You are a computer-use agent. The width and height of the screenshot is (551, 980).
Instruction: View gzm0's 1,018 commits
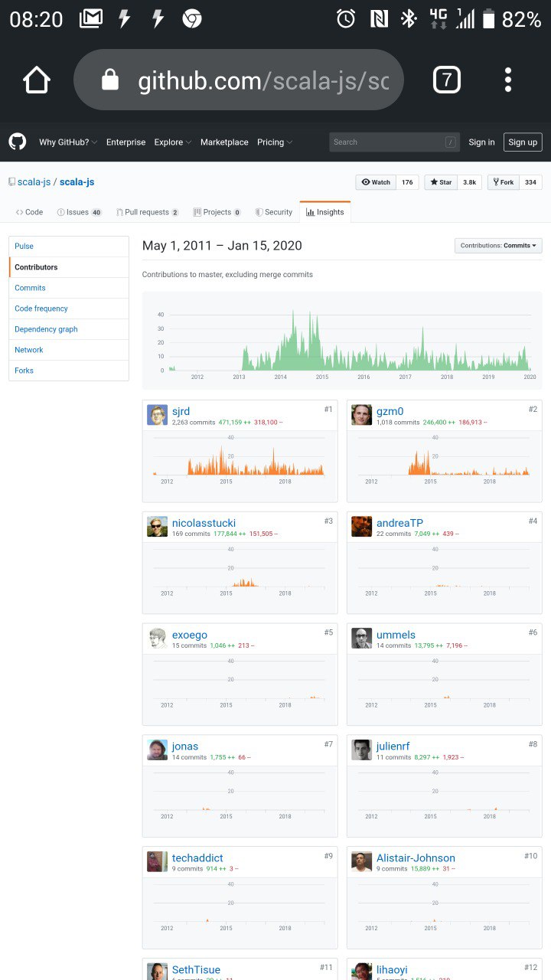click(398, 423)
